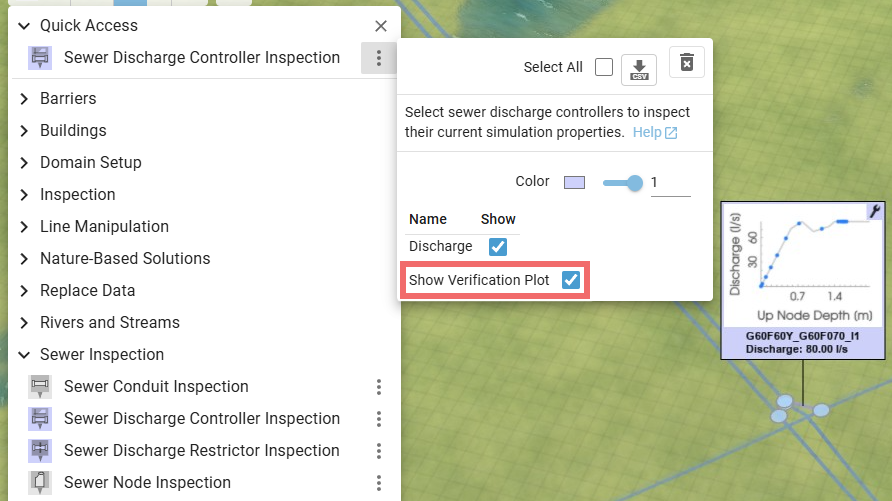
Task: Expand the Barriers category
Action: pyautogui.click(x=24, y=99)
